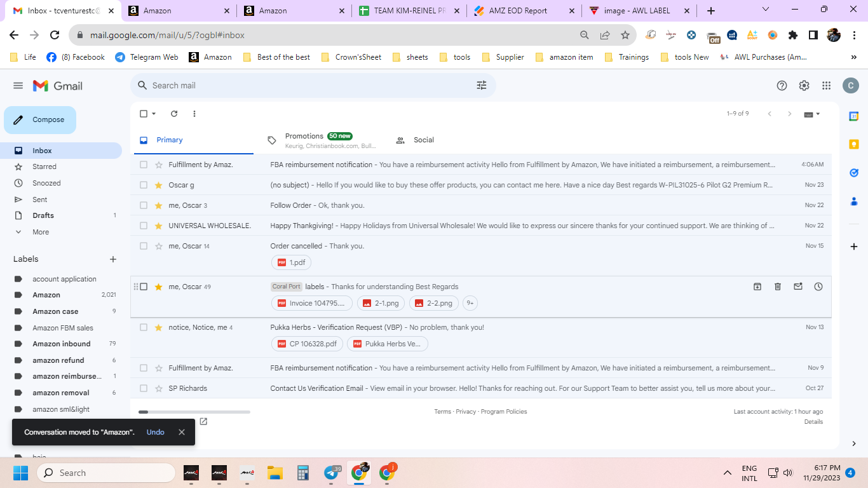Click the Search mail field

313,85
